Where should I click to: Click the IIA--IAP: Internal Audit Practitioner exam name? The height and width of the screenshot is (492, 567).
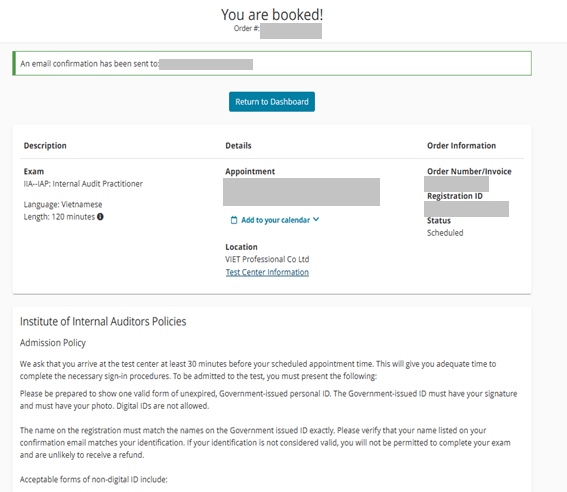coord(83,184)
